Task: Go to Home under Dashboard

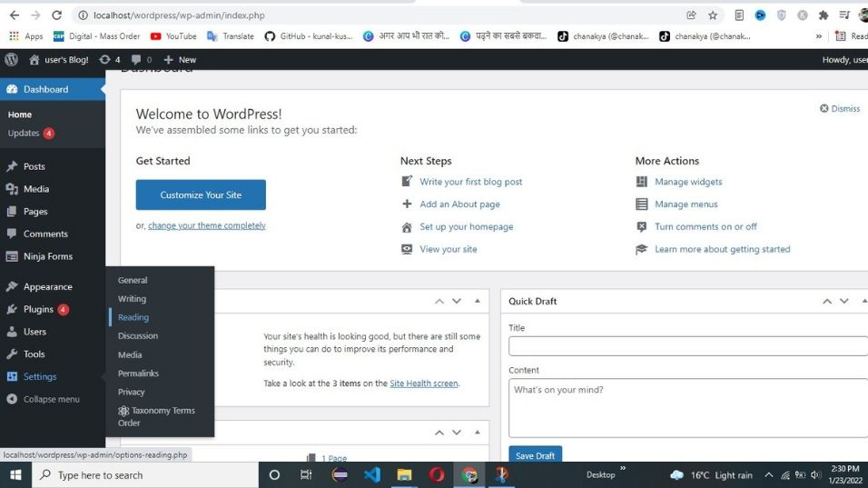Action: (20, 115)
